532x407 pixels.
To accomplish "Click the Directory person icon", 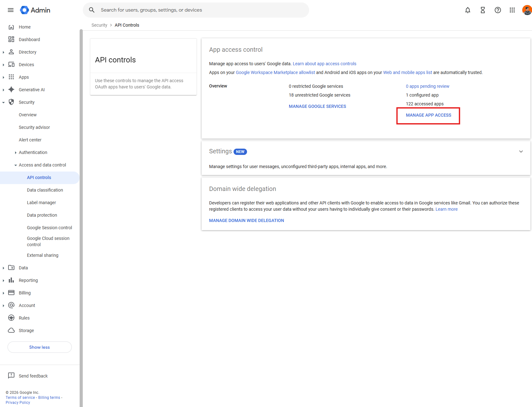I will (x=11, y=52).
